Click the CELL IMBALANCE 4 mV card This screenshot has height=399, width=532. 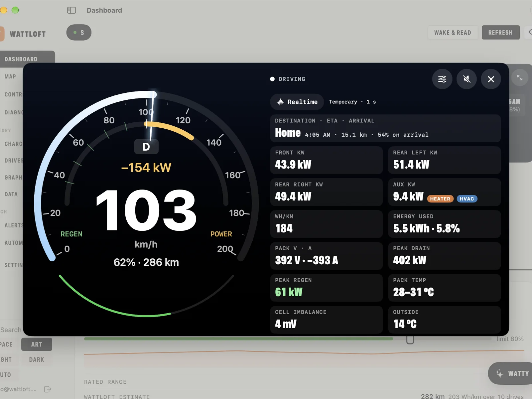pyautogui.click(x=327, y=320)
